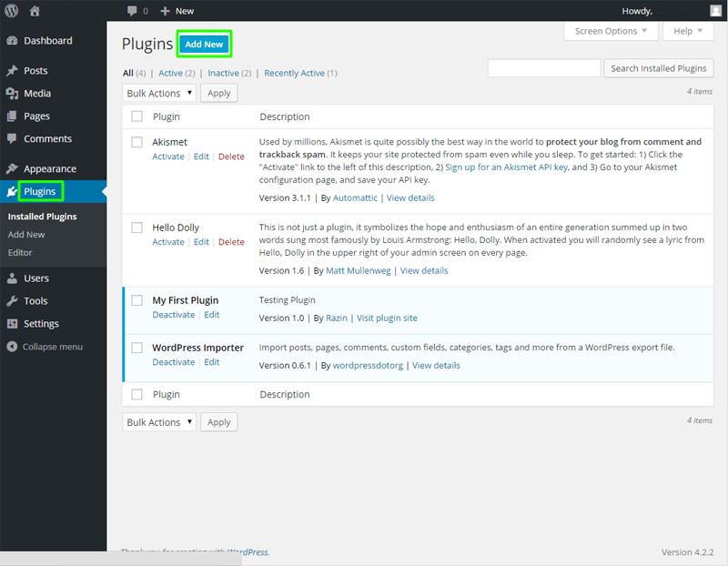
Task: Click the Users person icon
Action: click(12, 278)
